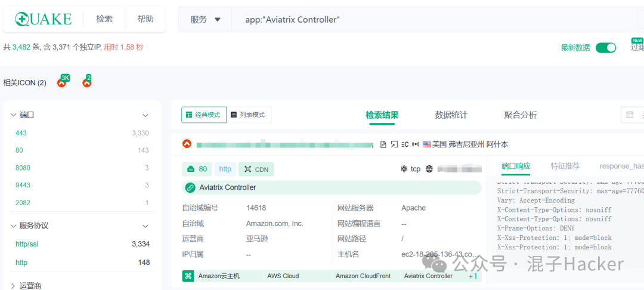Click the autonomous system number 14618
644x290 pixels.
(256, 208)
